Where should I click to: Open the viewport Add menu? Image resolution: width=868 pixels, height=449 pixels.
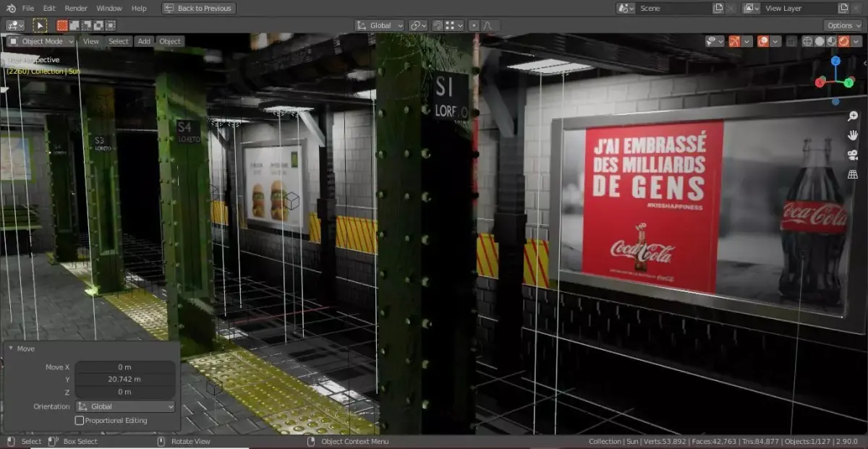pyautogui.click(x=144, y=41)
